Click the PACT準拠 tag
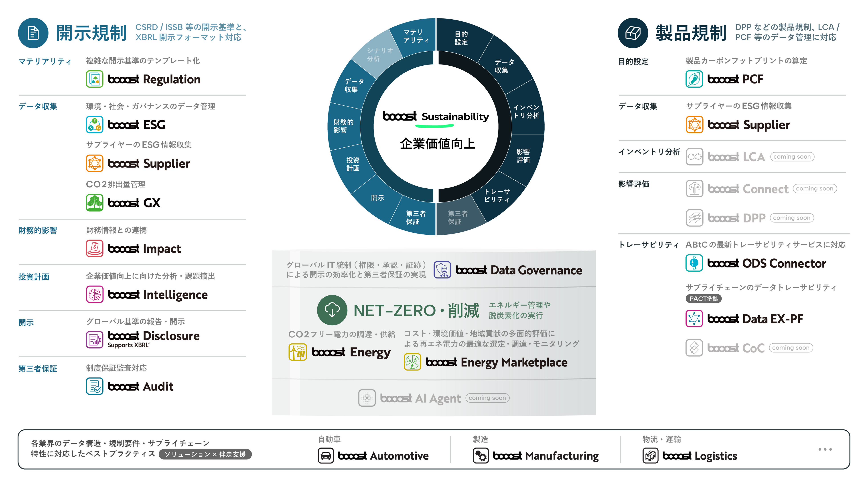This screenshot has width=868, height=488. point(703,298)
